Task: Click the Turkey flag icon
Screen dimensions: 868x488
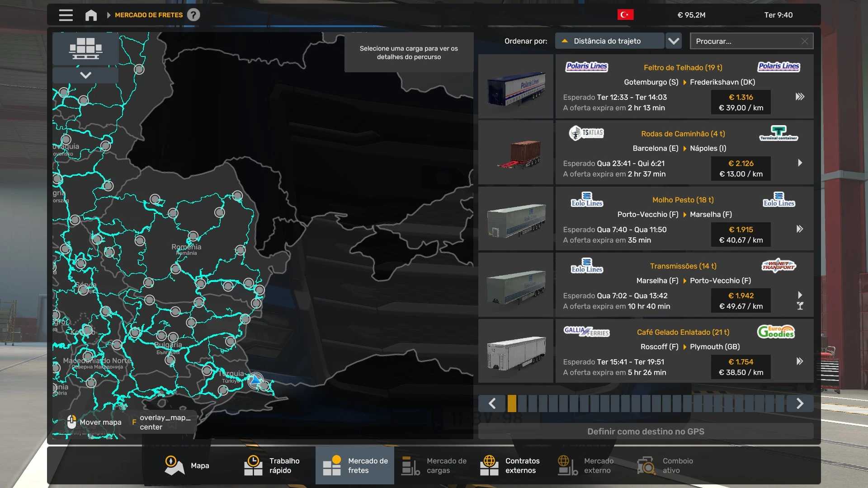Action: (x=625, y=15)
